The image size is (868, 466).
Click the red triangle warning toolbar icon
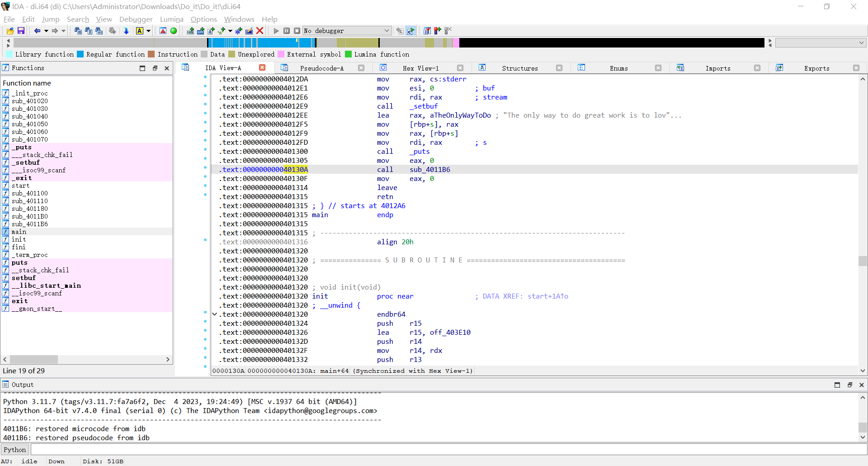(163, 31)
